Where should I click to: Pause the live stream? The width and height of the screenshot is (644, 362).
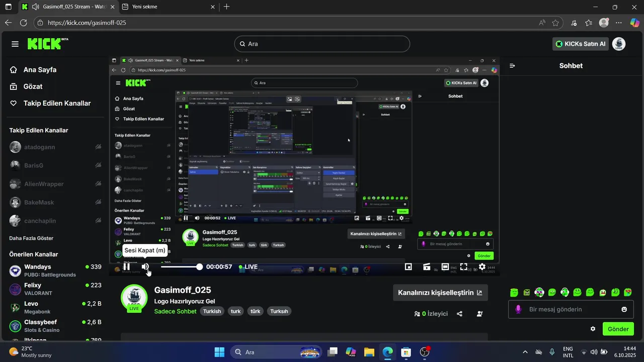[x=126, y=266]
